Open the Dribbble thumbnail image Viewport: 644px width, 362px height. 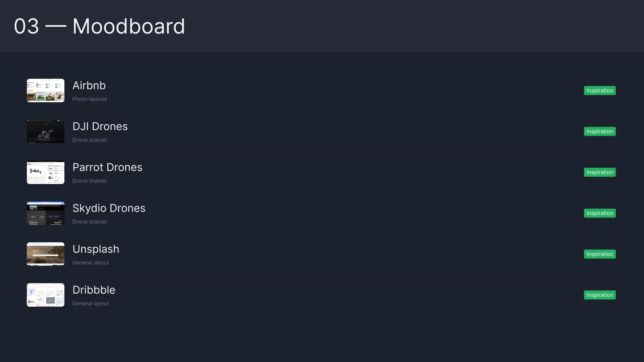46,295
